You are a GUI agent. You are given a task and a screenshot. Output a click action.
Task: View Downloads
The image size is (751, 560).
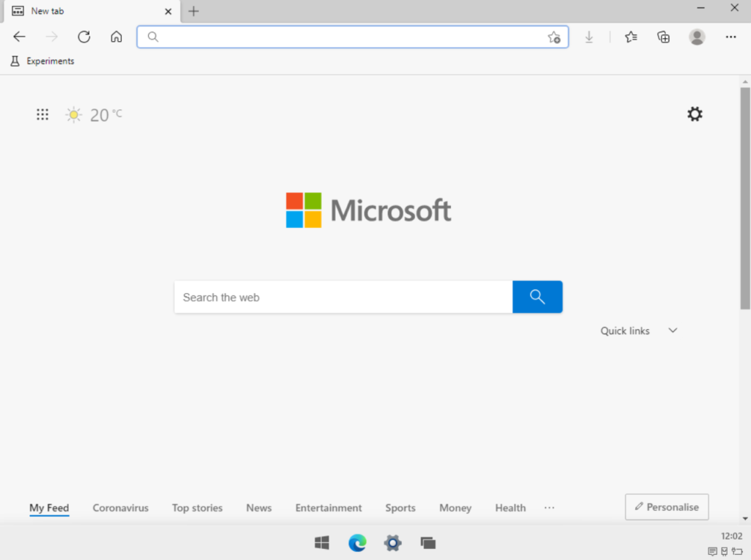click(x=590, y=37)
